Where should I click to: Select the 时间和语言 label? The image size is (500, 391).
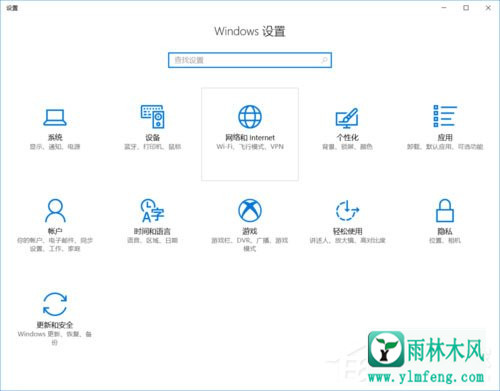[152, 231]
